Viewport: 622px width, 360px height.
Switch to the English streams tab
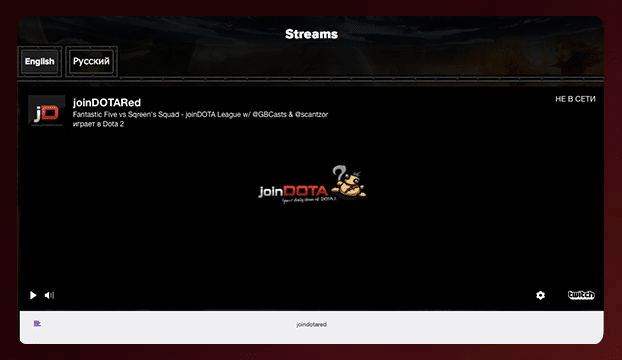pos(40,61)
